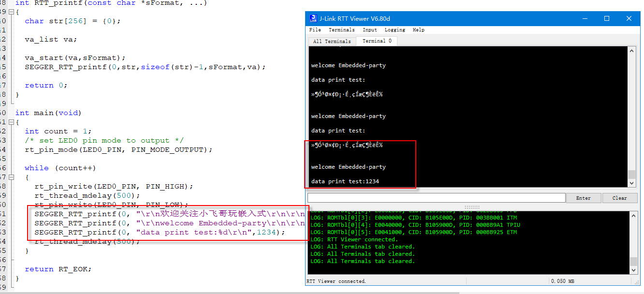Click the TPIU ROMTbl[0][4] log line
Viewport: 644px width, 294px height.
click(415, 225)
